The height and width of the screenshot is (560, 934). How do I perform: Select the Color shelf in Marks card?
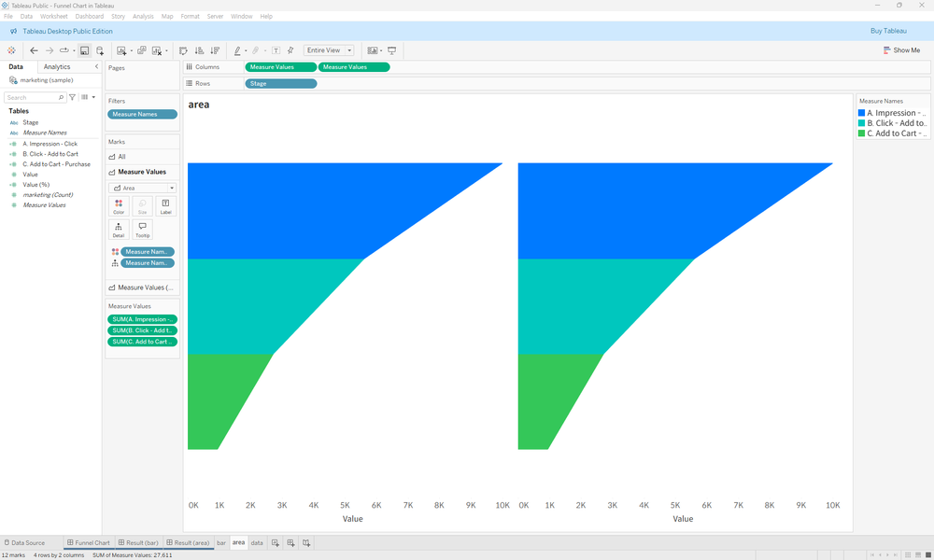[119, 205]
